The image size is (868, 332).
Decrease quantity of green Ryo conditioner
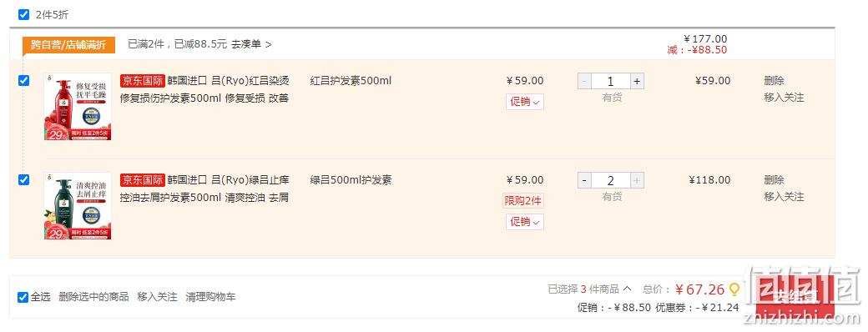[584, 180]
